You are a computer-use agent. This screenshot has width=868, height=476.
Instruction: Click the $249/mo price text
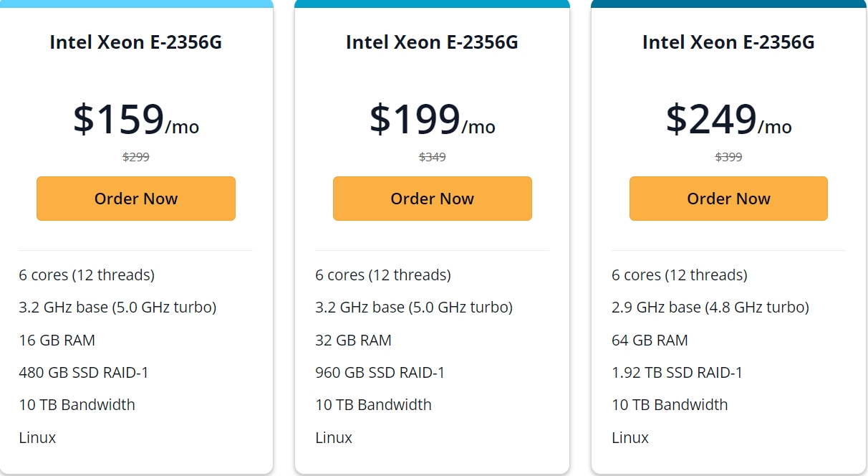click(728, 120)
